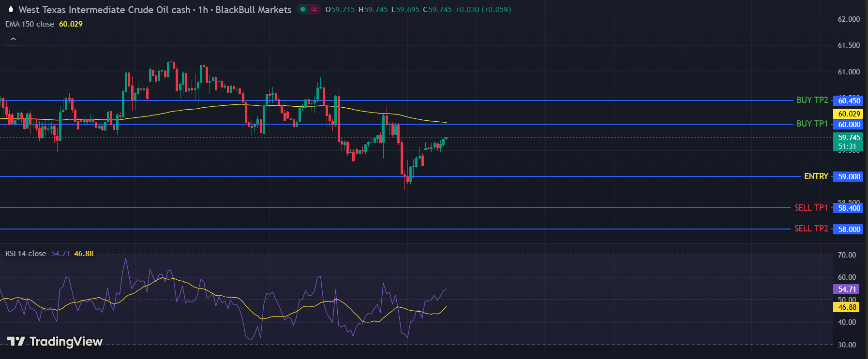Click the yellow 46.88 RSI axis tag
Image resolution: width=868 pixels, height=359 pixels.
(x=847, y=307)
